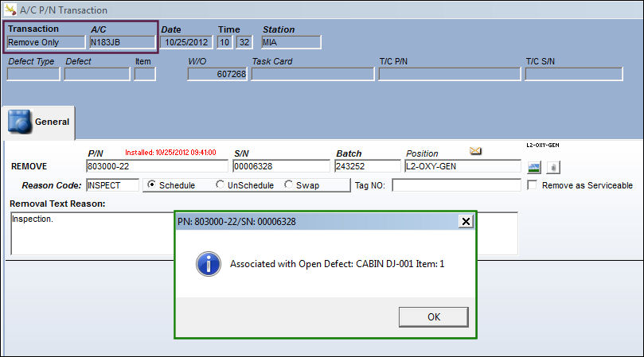This screenshot has width=644, height=357.
Task: Close the PN/SN message dialog
Action: click(x=466, y=222)
